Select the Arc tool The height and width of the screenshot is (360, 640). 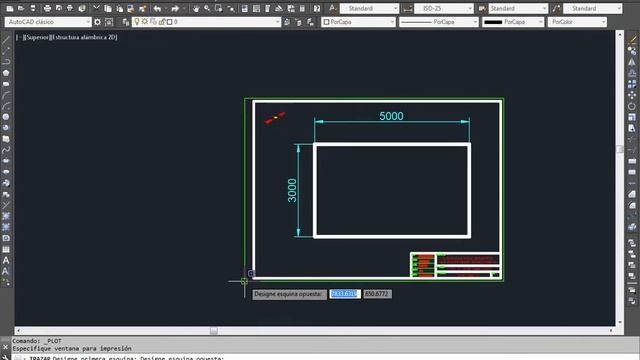pyautogui.click(x=6, y=95)
